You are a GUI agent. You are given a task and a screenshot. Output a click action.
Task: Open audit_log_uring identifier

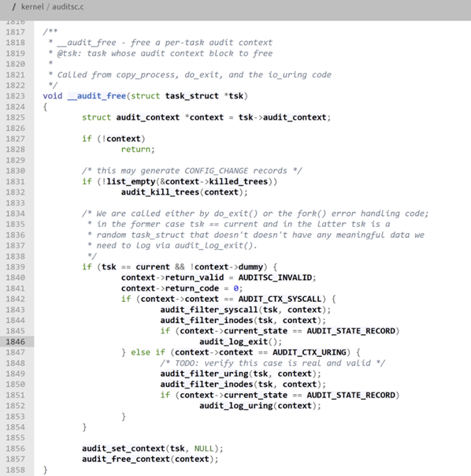[x=235, y=406]
